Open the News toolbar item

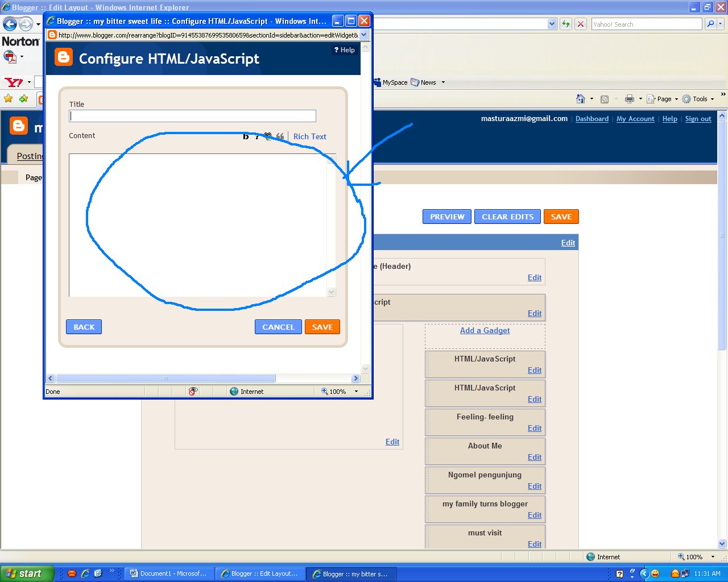click(424, 82)
